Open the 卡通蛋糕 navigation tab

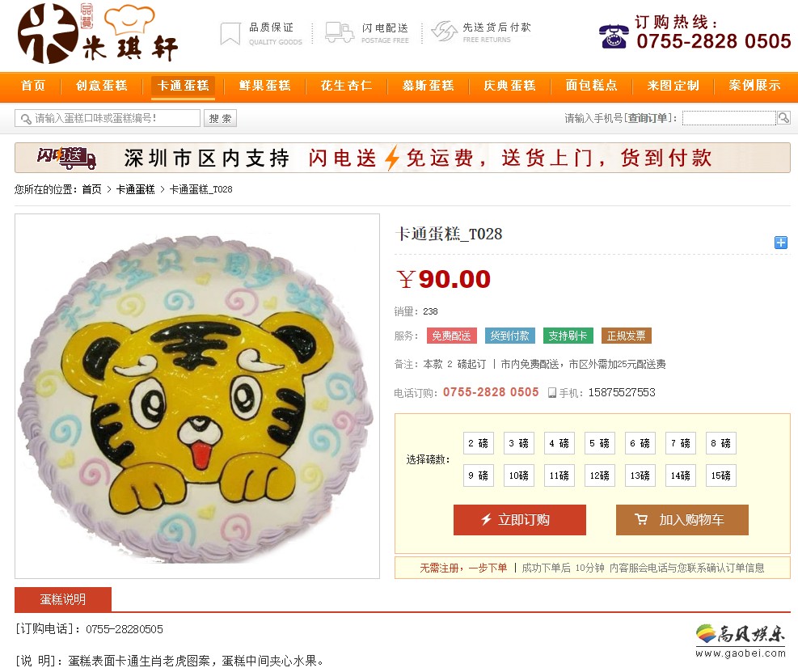pos(184,86)
